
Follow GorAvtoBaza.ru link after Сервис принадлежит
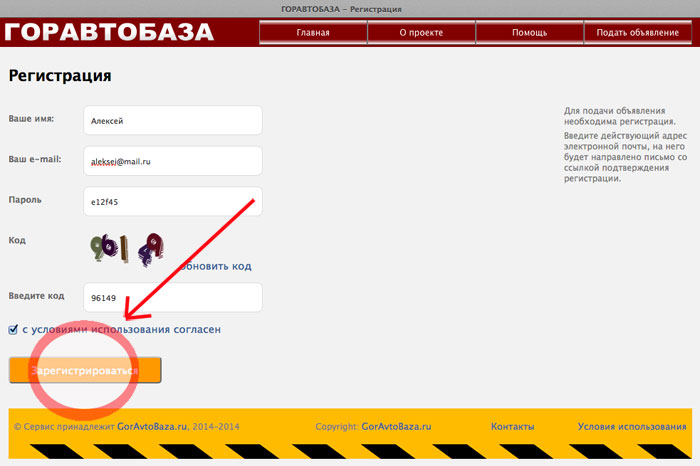[152, 427]
